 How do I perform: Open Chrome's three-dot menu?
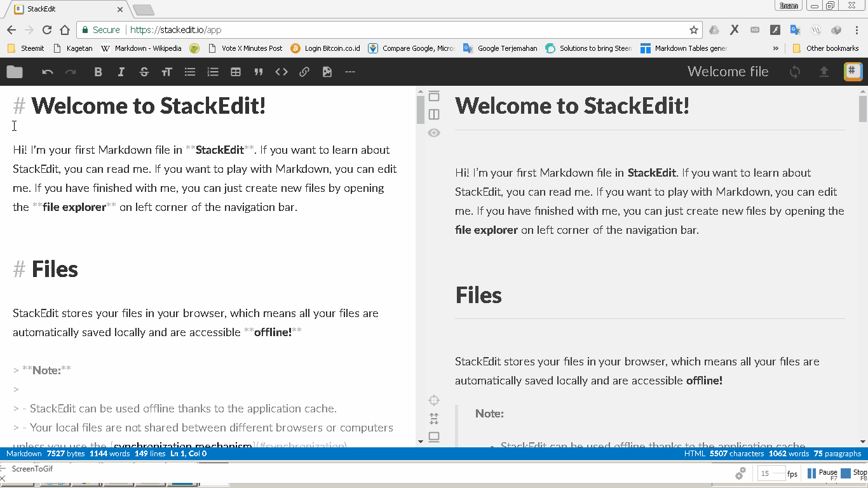click(857, 30)
